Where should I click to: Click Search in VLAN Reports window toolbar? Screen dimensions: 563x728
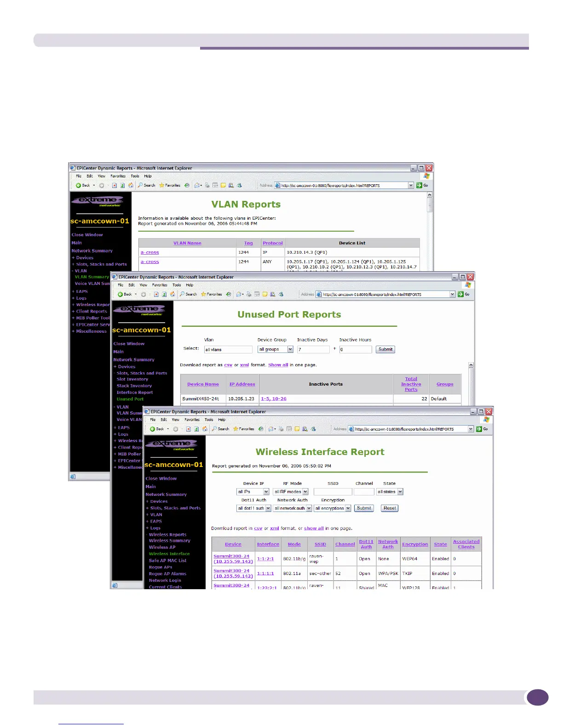coord(146,185)
